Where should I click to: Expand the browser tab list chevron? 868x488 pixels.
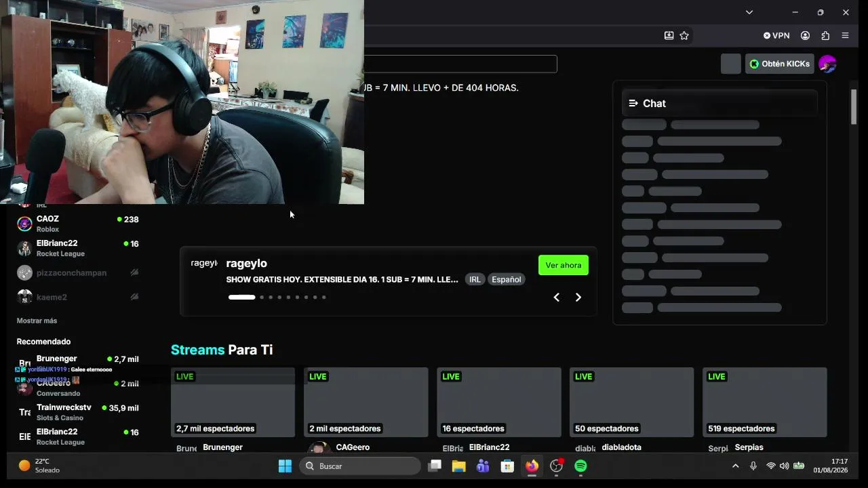point(749,12)
